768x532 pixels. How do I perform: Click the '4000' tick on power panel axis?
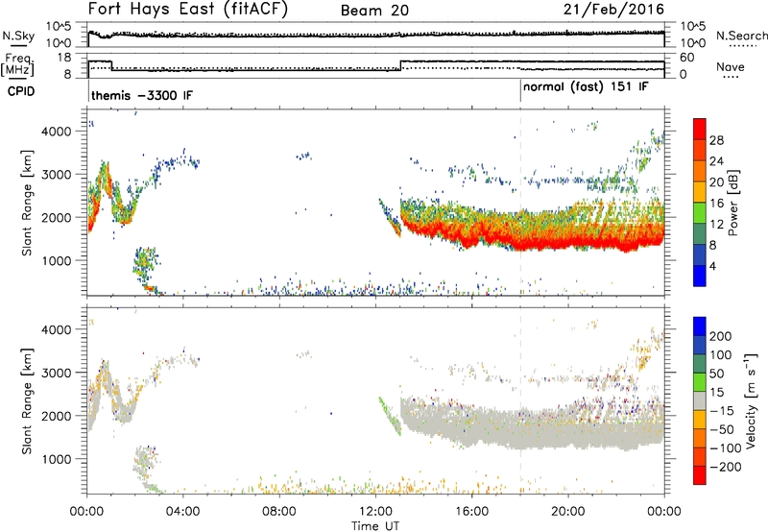[57, 132]
